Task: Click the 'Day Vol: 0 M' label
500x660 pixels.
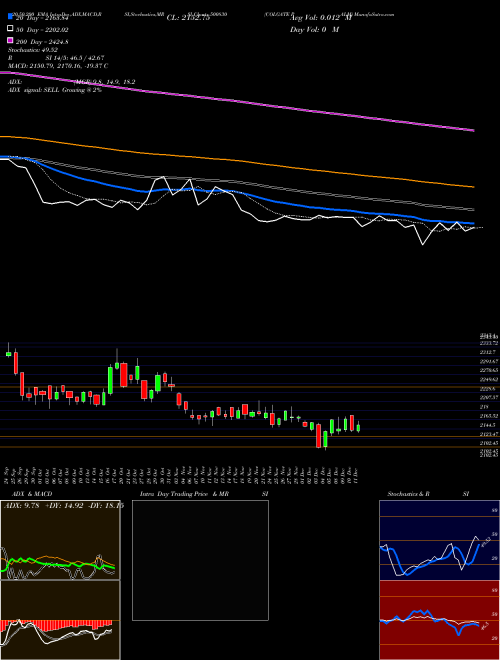Action: [314, 29]
